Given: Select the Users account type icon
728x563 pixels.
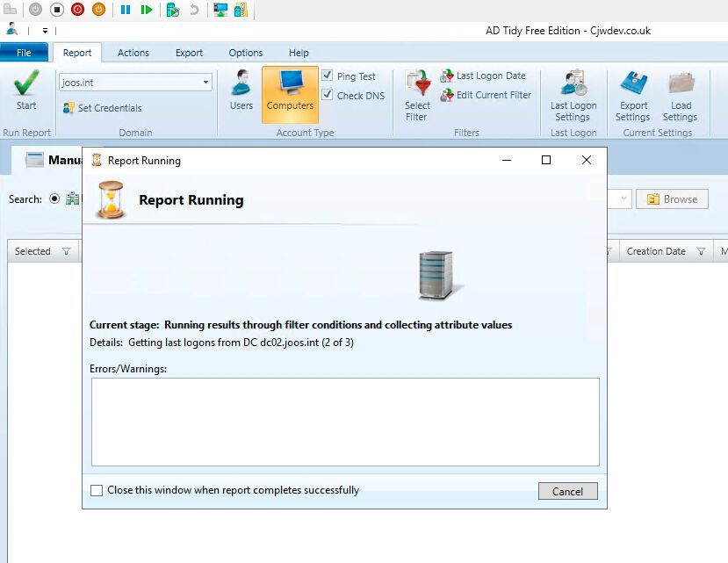Looking at the screenshot, I should coord(240,92).
